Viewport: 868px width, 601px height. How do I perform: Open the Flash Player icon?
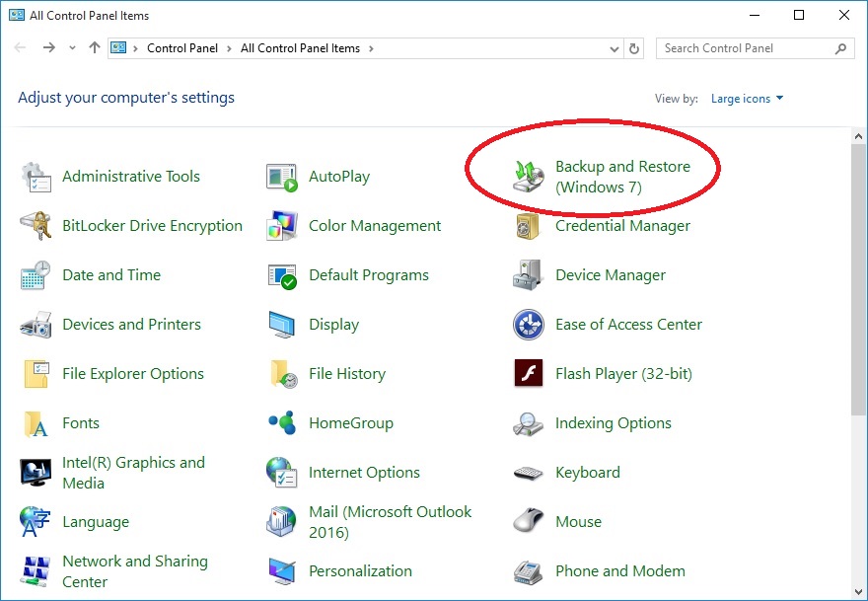[x=529, y=373]
